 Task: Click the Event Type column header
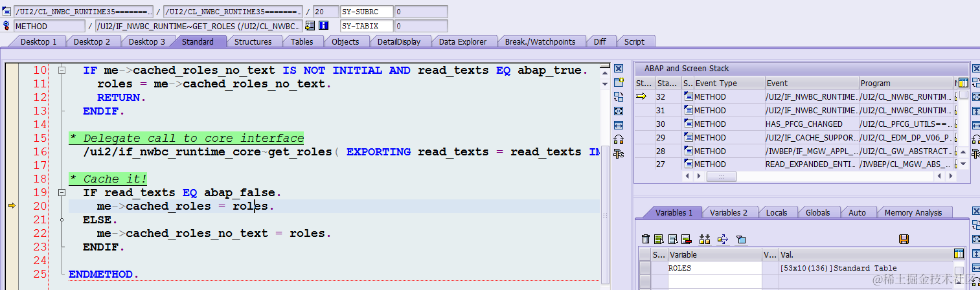click(729, 83)
